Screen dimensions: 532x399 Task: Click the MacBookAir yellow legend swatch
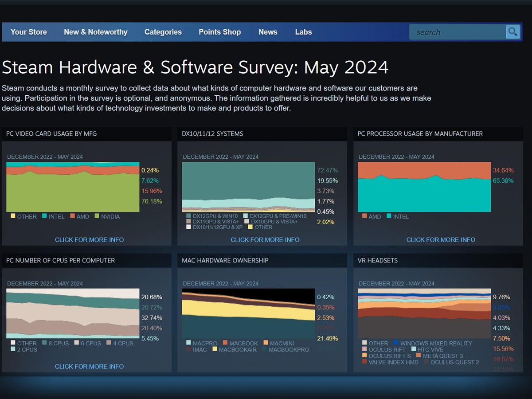click(x=215, y=349)
